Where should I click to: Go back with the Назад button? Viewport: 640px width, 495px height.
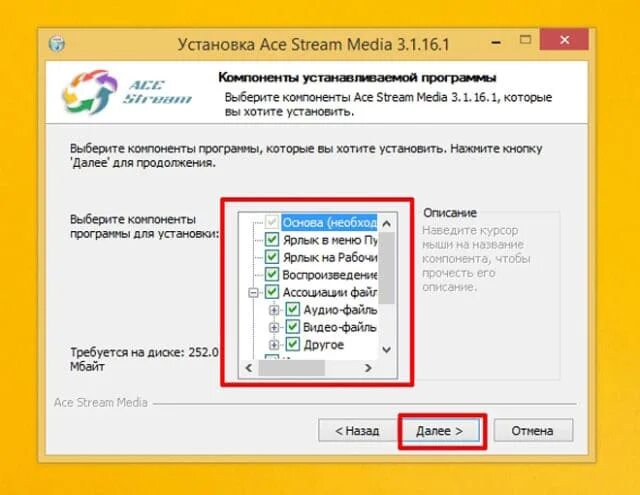tap(357, 431)
